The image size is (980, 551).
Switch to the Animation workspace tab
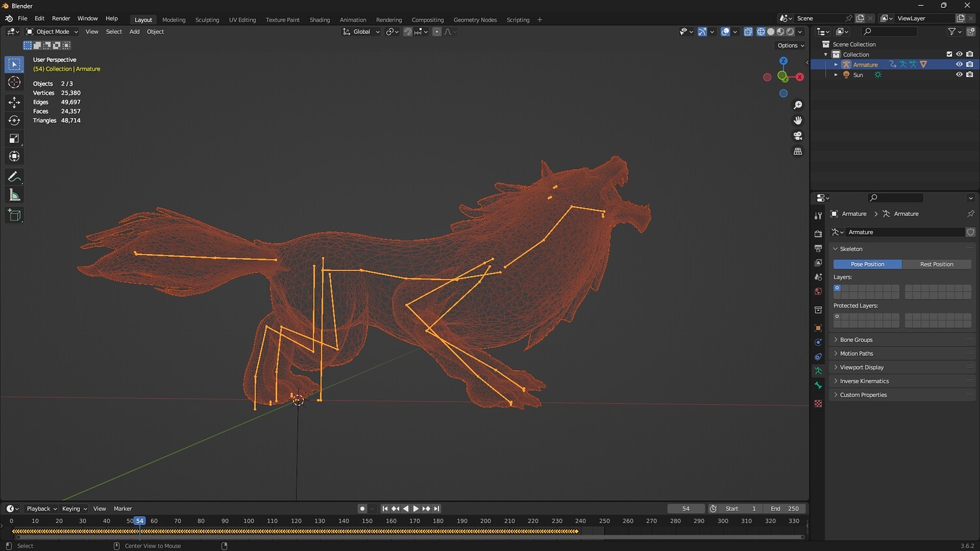click(353, 20)
